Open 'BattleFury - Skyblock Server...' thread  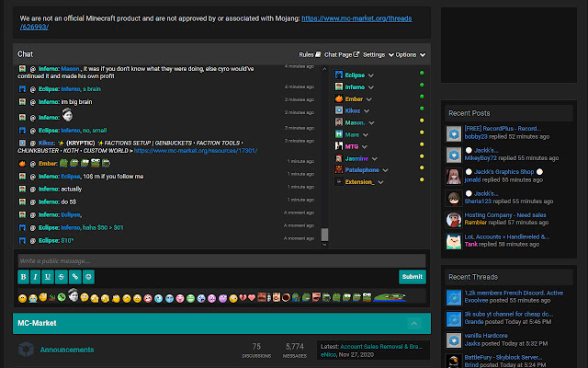click(x=503, y=357)
